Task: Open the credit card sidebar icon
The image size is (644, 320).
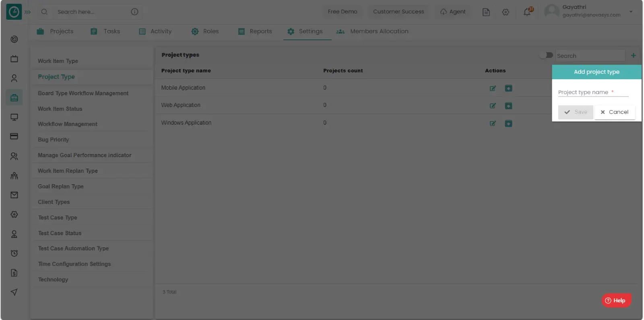Action: tap(14, 136)
